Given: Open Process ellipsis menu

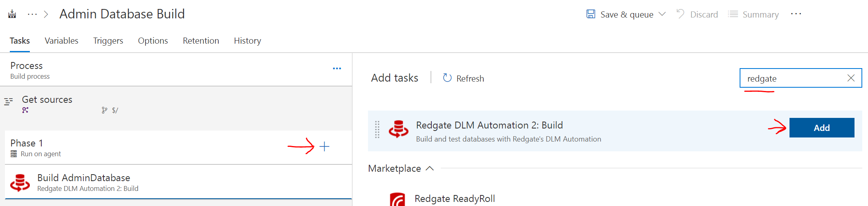Looking at the screenshot, I should (x=337, y=69).
